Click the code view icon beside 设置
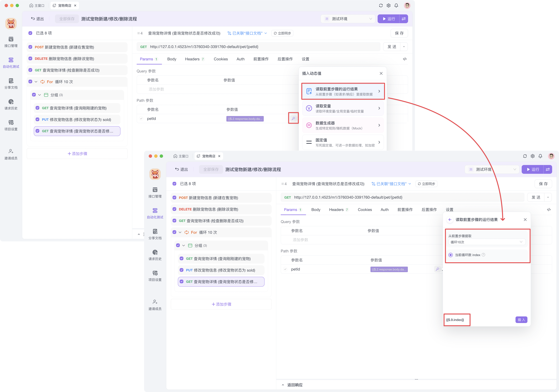Viewport: 559px width, 392px height. (405, 59)
